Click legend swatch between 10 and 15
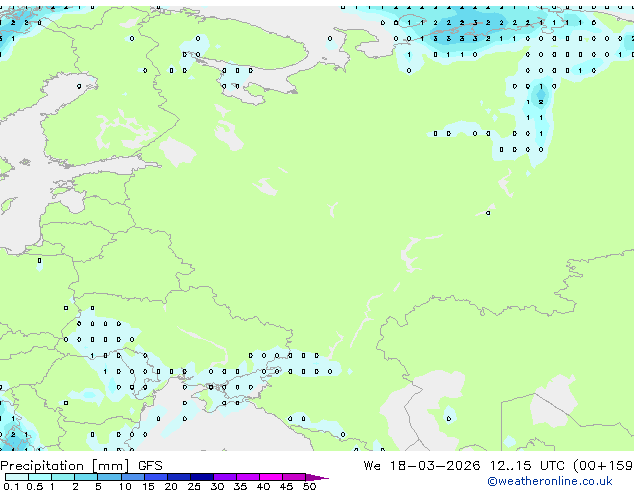The width and height of the screenshot is (634, 490). [132, 477]
